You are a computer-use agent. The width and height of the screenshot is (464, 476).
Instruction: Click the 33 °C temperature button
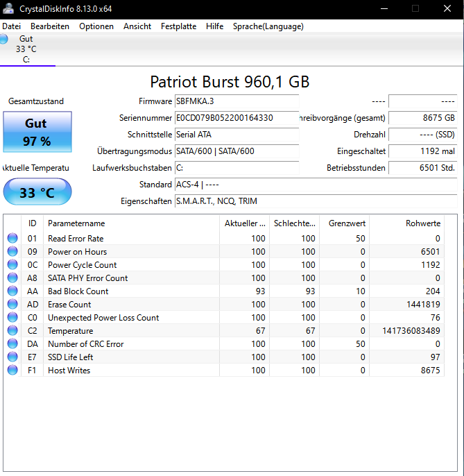pos(37,192)
